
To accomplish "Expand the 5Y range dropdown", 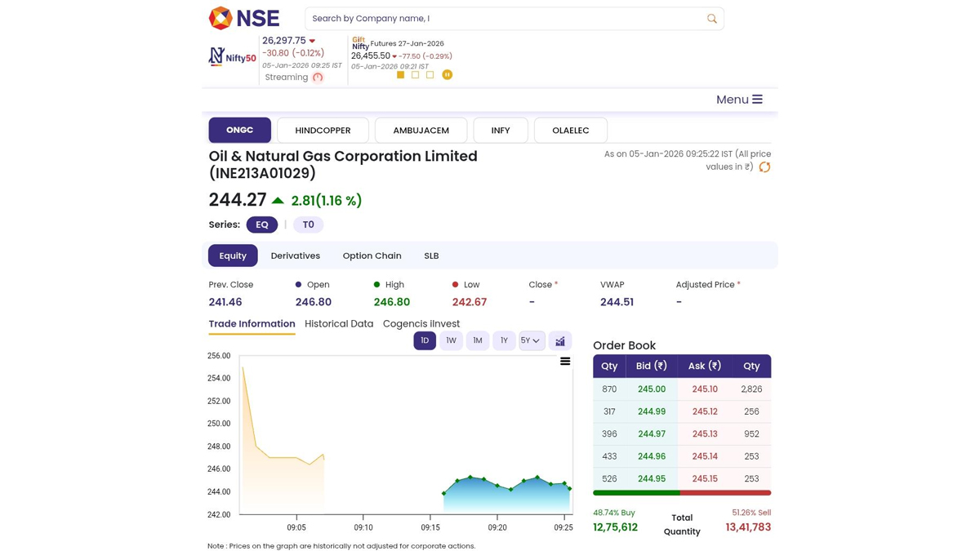I will 531,341.
